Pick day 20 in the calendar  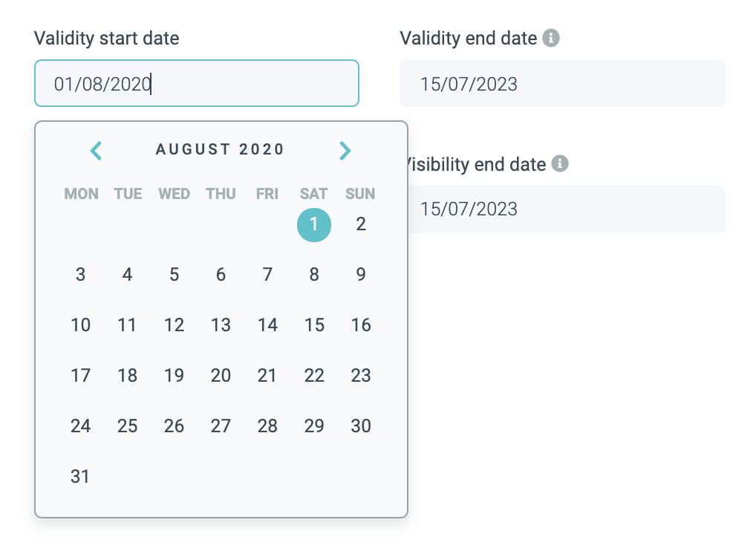point(221,376)
